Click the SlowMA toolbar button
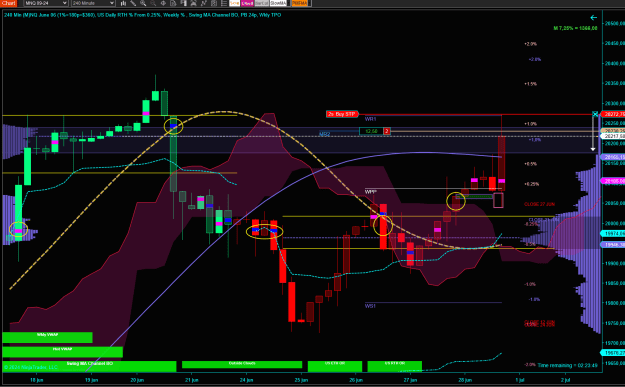Screen dimensions: 625x387 click(278, 3)
